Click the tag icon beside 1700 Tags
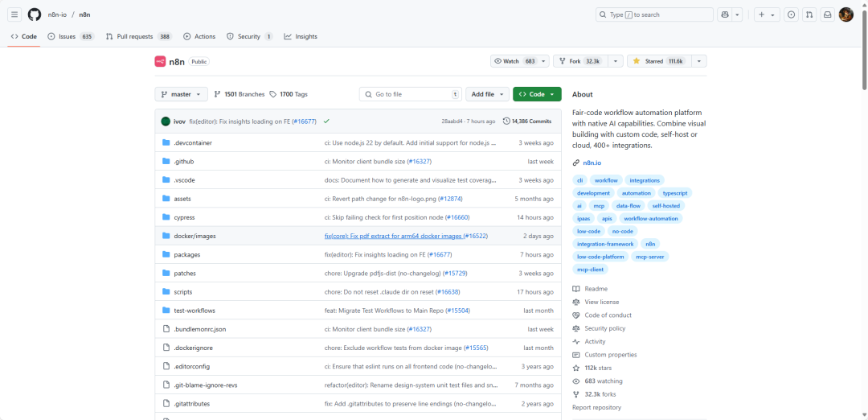The image size is (868, 420). [273, 94]
